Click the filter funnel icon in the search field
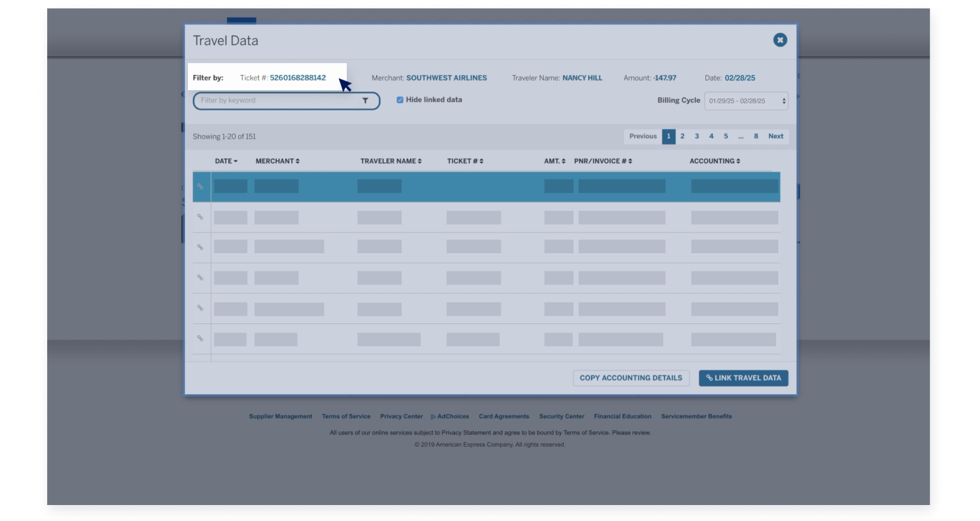Image resolution: width=980 pixels, height=521 pixels. point(365,101)
